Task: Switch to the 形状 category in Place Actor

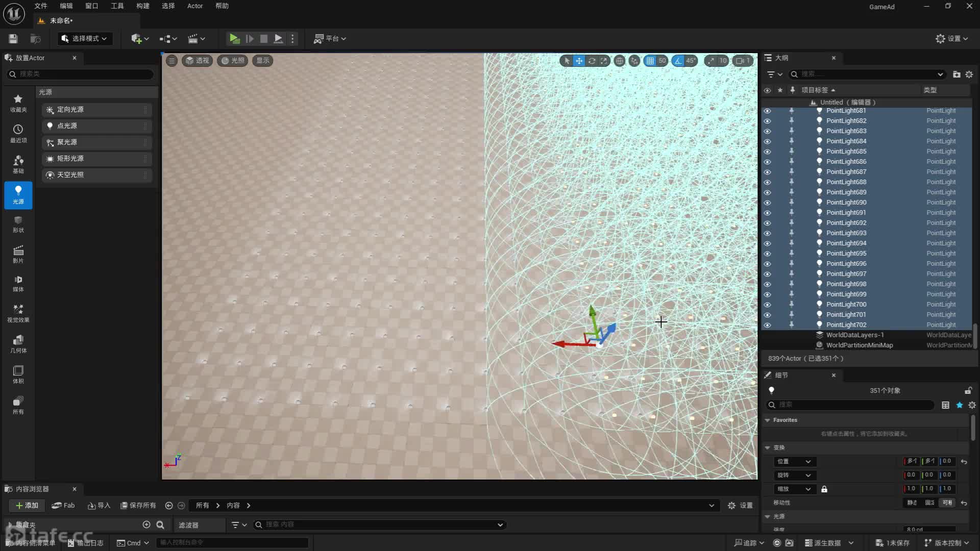Action: click(x=18, y=224)
